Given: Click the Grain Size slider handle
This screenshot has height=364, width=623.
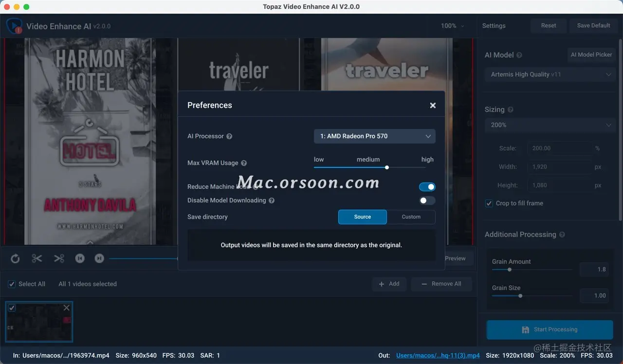Looking at the screenshot, I should 520,295.
